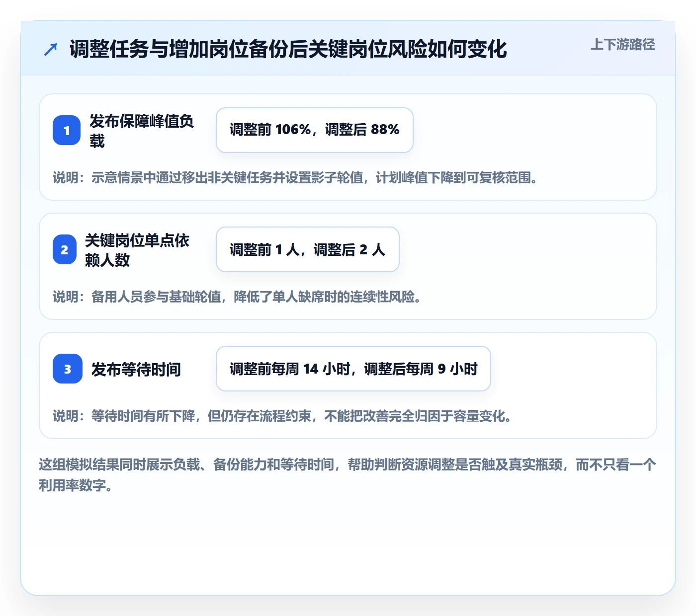This screenshot has height=616, width=696.
Task: Click the number 3 step badge
Action: click(x=68, y=369)
